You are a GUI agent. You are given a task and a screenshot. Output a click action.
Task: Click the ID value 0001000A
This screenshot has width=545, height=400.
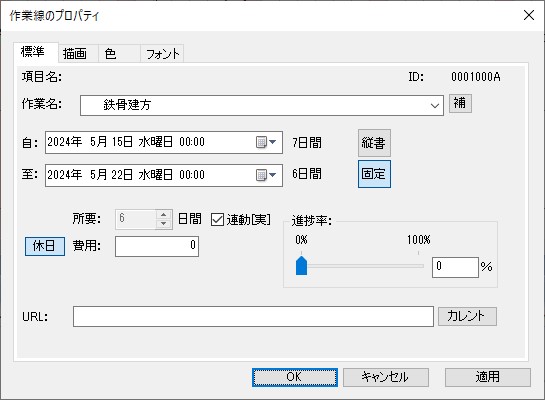click(476, 77)
